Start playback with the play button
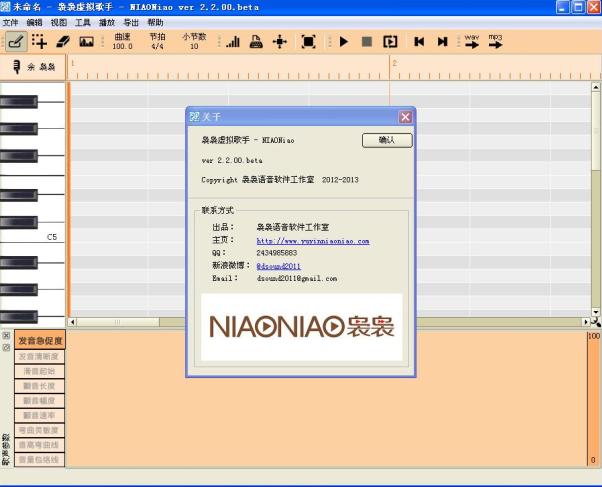This screenshot has width=602, height=487. click(x=344, y=41)
